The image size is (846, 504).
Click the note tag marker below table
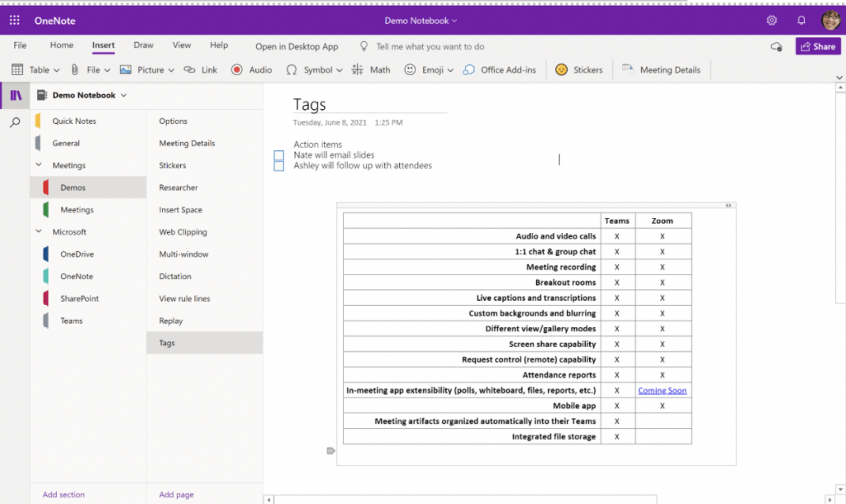pos(330,450)
